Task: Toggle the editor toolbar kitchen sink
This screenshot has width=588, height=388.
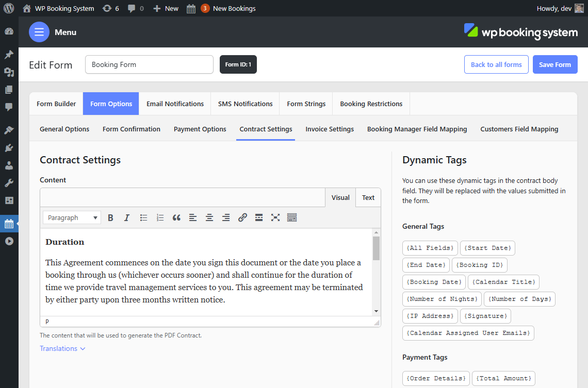Action: pyautogui.click(x=292, y=217)
